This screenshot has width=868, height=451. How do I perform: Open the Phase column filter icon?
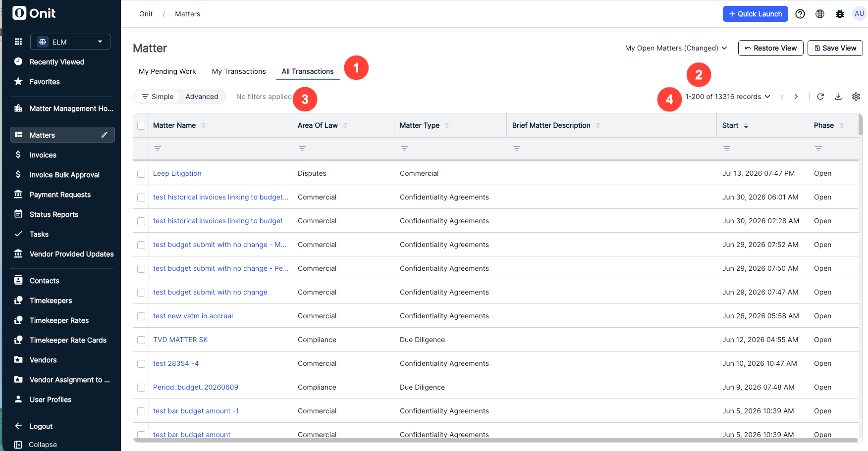pos(818,149)
